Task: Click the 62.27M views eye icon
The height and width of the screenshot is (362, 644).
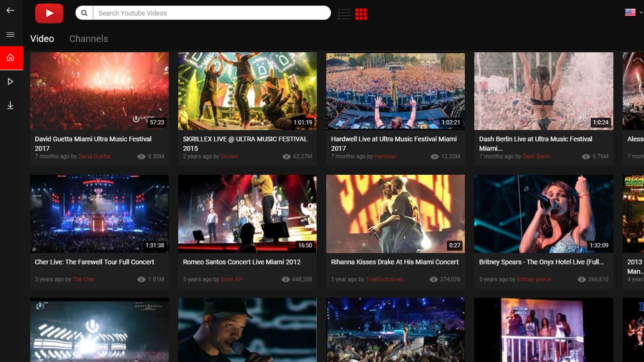Action: [286, 156]
